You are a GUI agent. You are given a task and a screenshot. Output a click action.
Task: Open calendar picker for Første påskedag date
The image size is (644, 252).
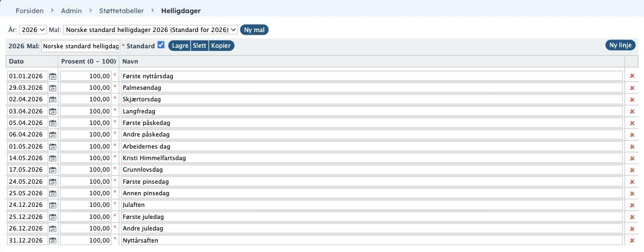click(53, 123)
